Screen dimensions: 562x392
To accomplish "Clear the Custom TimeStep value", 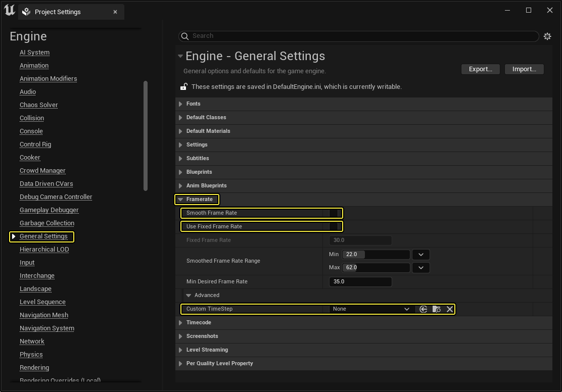I will (450, 309).
